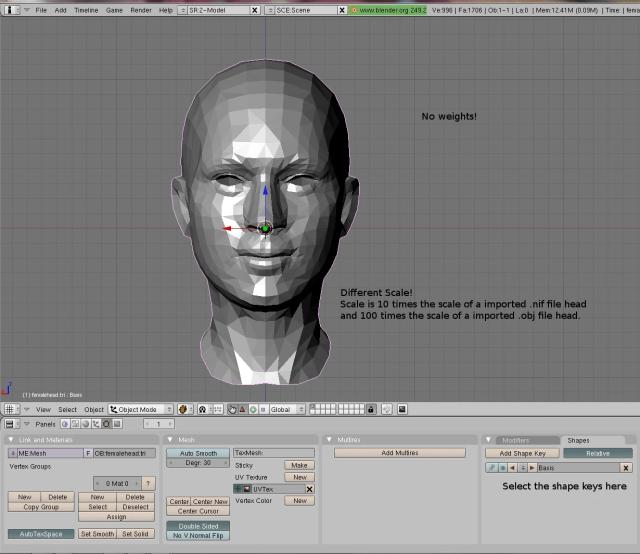This screenshot has height=554, width=640.
Task: Select previous shape key arrow
Action: (x=512, y=468)
